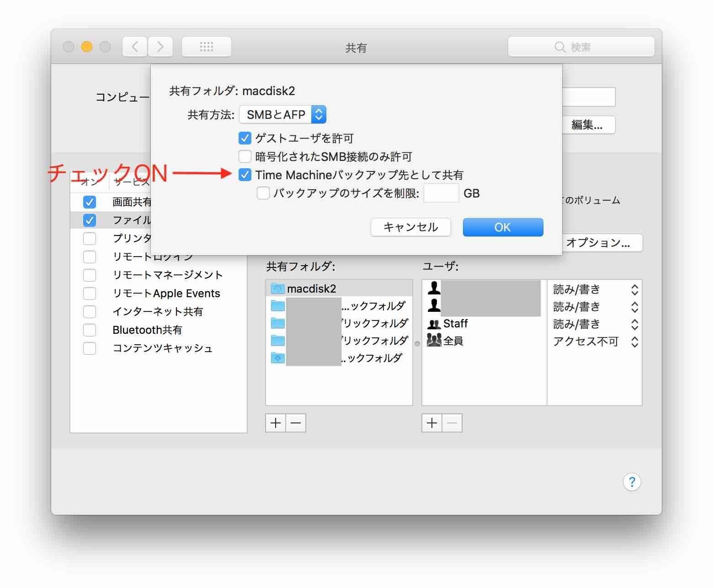
Task: Toggle 暗号化されたSMB接続のみ許可 checkbox
Action: pos(245,156)
